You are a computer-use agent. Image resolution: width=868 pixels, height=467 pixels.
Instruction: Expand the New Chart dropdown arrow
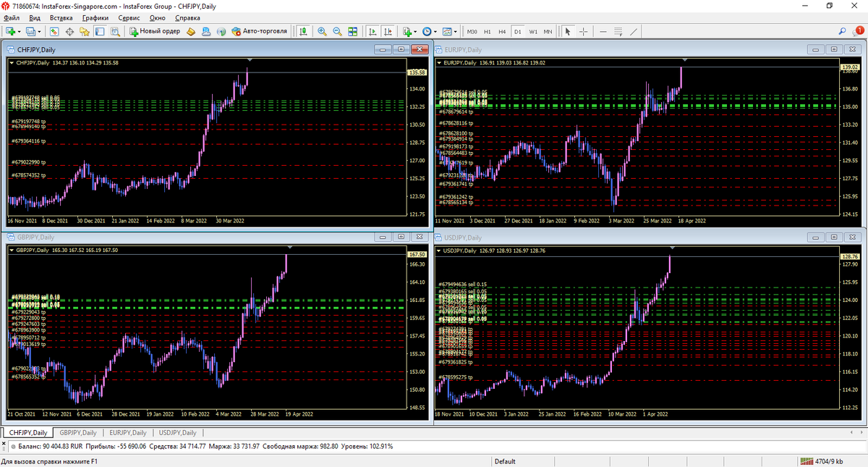click(20, 32)
